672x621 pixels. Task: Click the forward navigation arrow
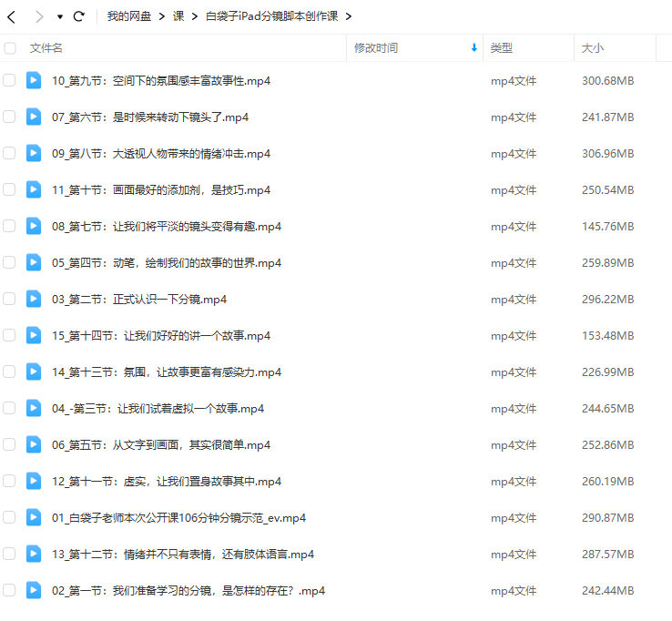(x=38, y=16)
